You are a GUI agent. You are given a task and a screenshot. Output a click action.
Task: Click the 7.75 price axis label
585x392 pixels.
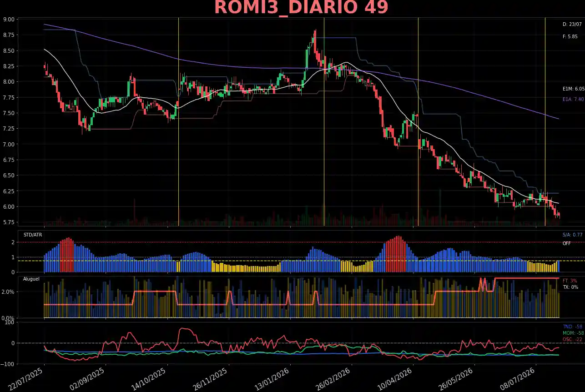(x=9, y=98)
